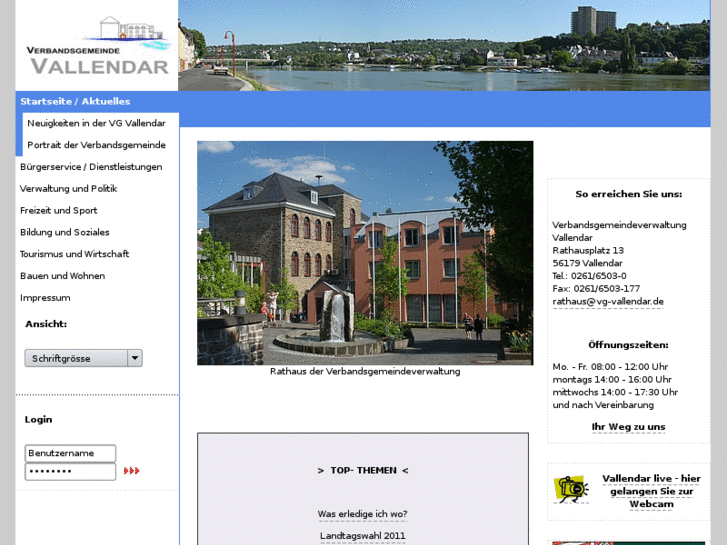The image size is (727, 545).
Task: Click the Verbandsgemeinde Vallendar logo
Action: 97,45
